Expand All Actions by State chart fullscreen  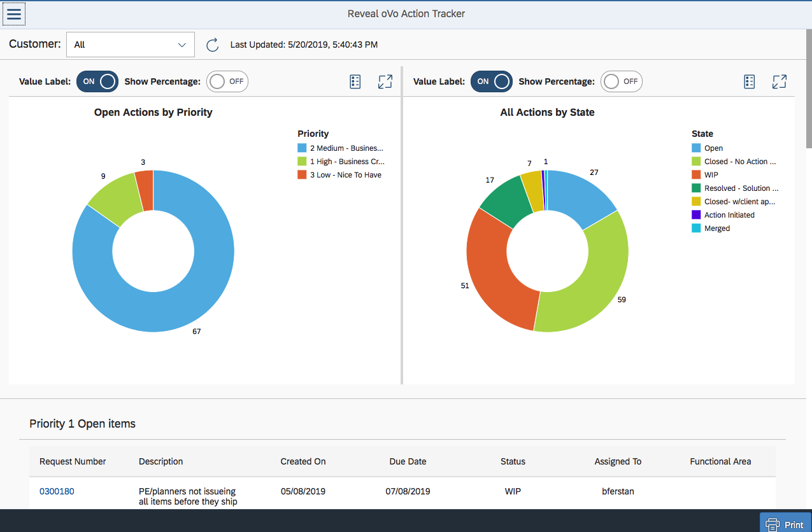click(x=780, y=81)
